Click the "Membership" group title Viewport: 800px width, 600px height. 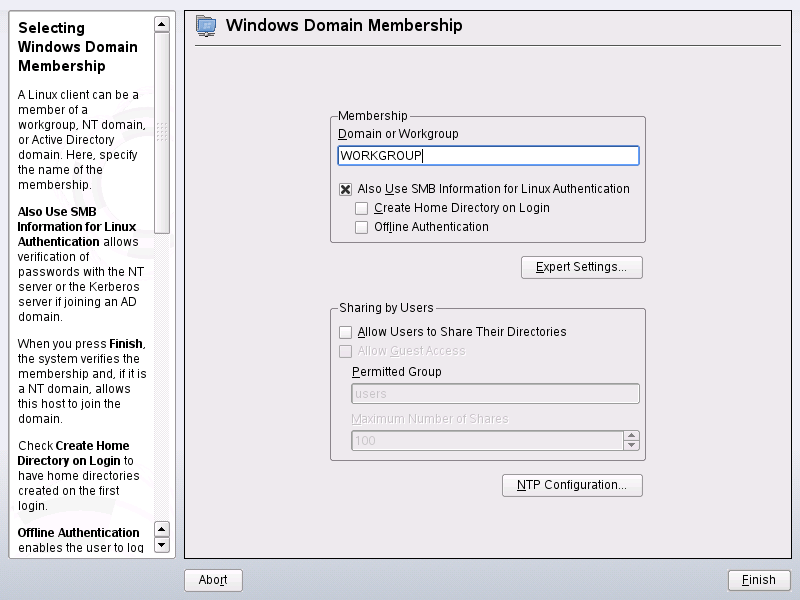point(372,116)
